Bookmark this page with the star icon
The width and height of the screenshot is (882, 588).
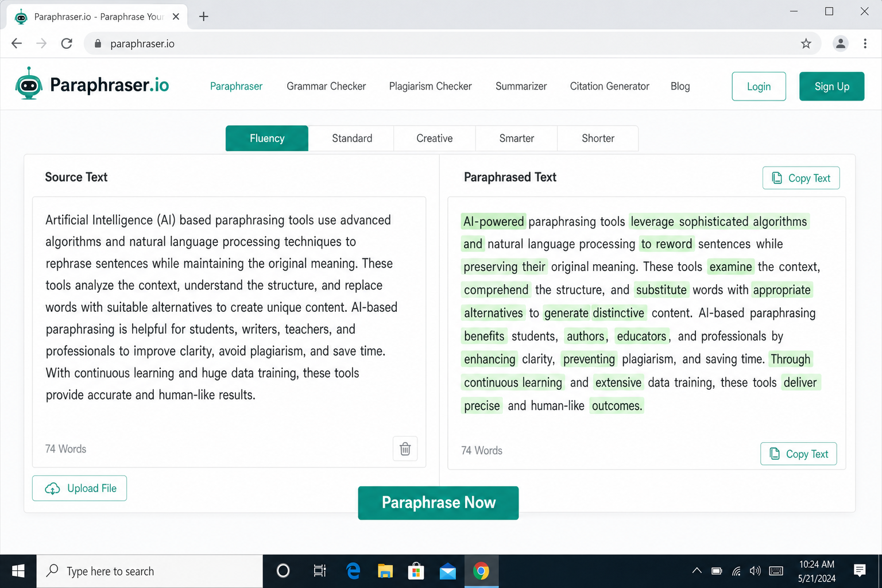pos(806,43)
